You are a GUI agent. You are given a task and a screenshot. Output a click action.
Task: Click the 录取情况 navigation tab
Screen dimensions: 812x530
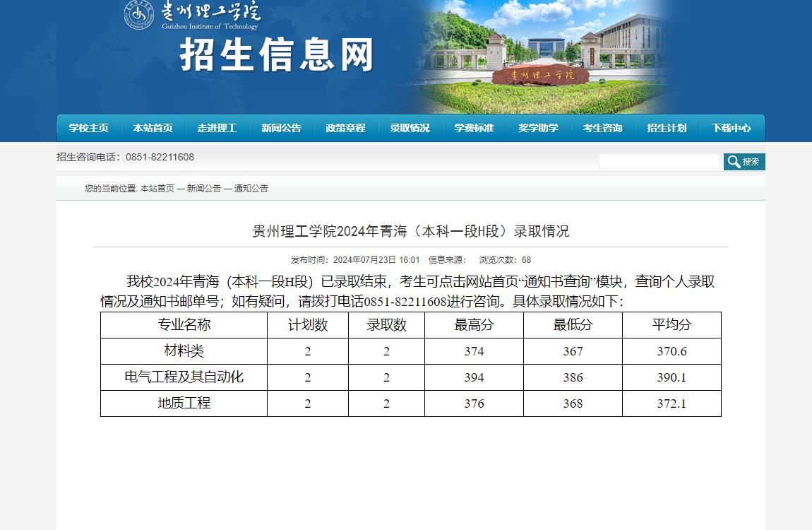point(410,128)
